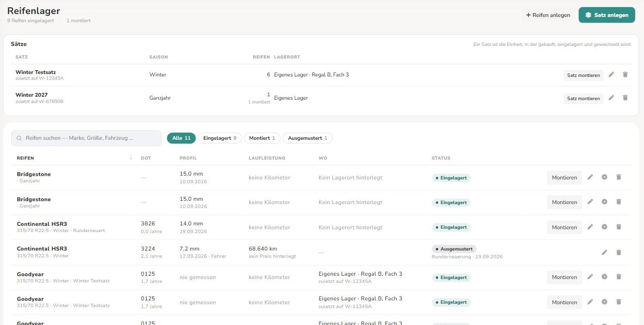Filter tires by Montiert 1
The height and width of the screenshot is (325, 644).
[262, 138]
